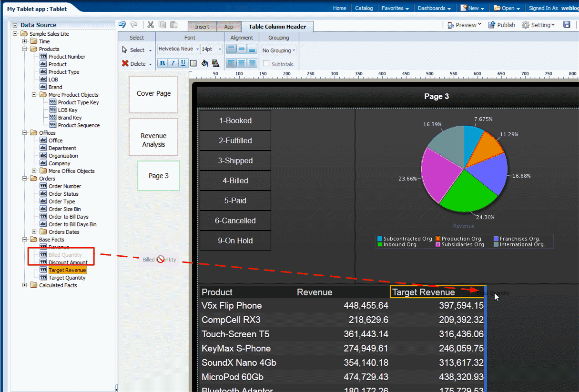The height and width of the screenshot is (392, 579).
Task: Enable the Subtotals checkbox
Action: [x=266, y=63]
